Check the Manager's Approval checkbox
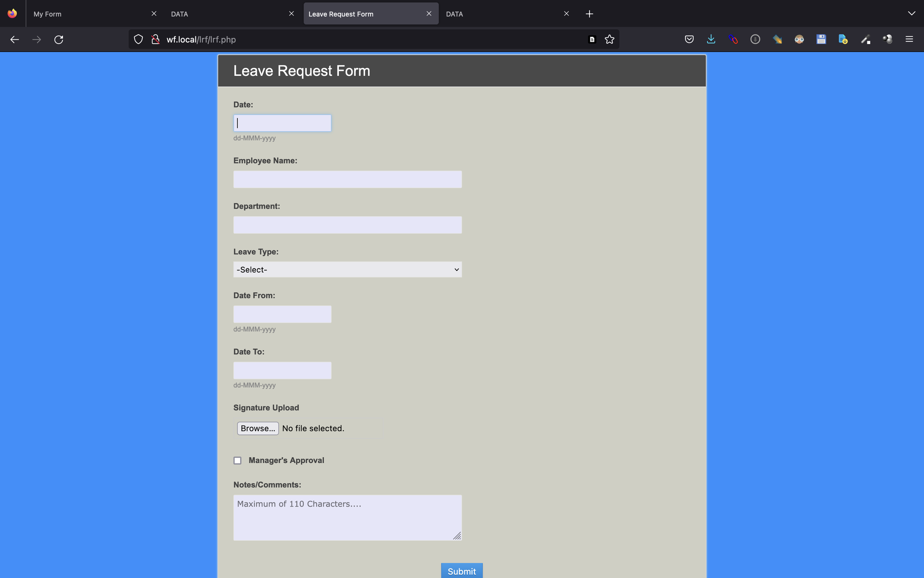924x578 pixels. [x=237, y=460]
